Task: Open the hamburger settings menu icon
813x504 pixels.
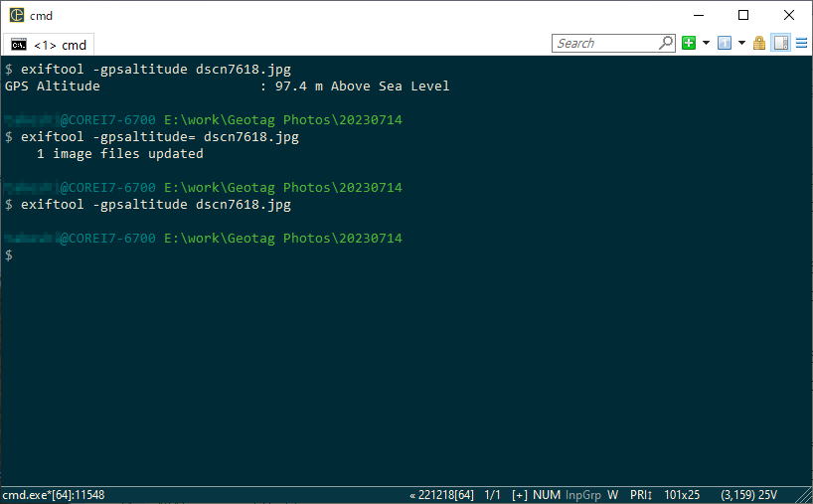Action: (x=802, y=43)
